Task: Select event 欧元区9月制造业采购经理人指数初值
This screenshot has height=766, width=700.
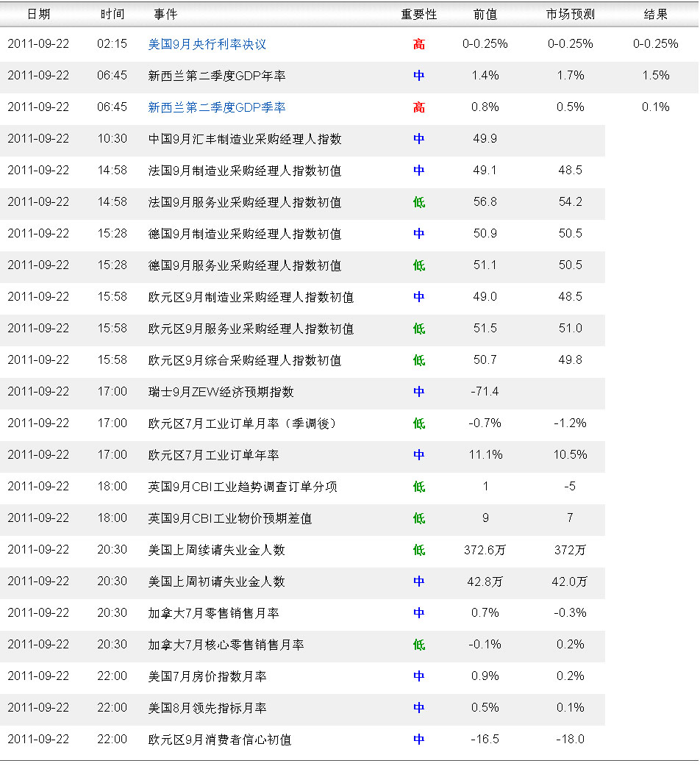Action: (251, 297)
